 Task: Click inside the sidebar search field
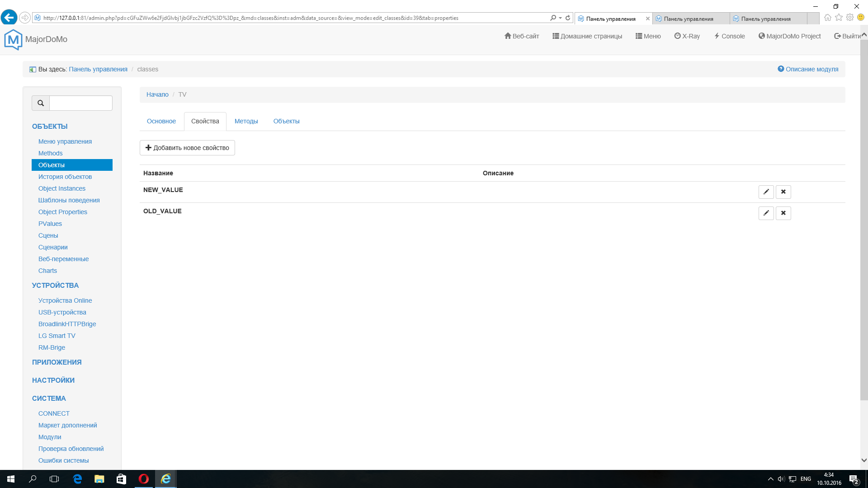click(x=81, y=103)
